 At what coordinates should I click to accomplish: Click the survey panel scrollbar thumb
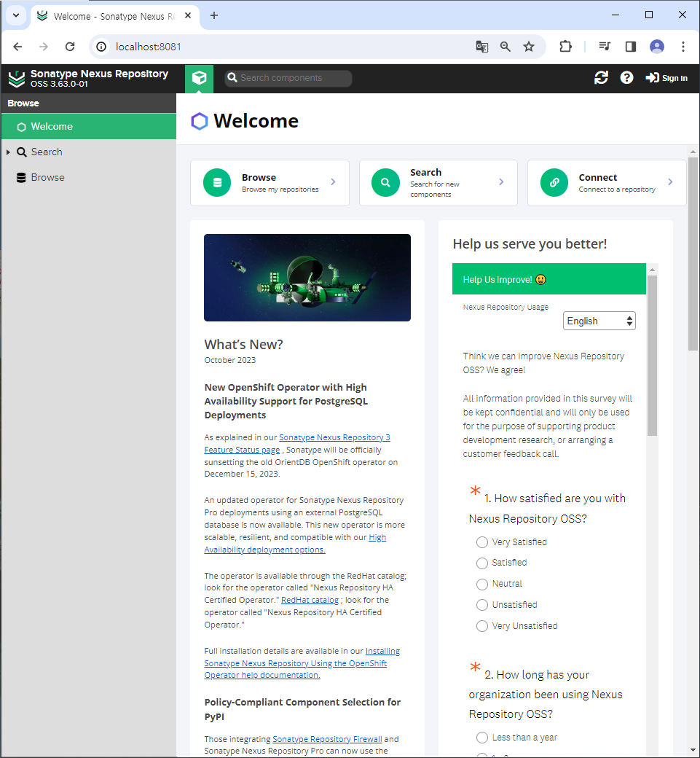[652, 356]
